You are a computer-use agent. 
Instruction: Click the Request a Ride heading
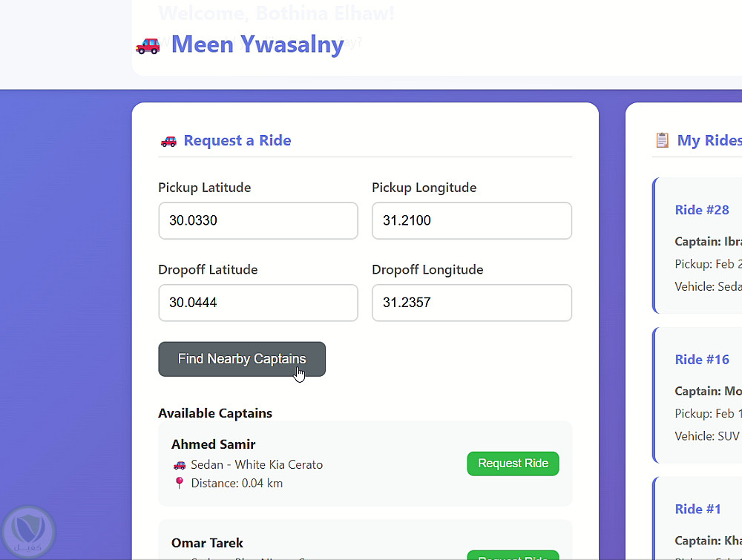point(237,141)
